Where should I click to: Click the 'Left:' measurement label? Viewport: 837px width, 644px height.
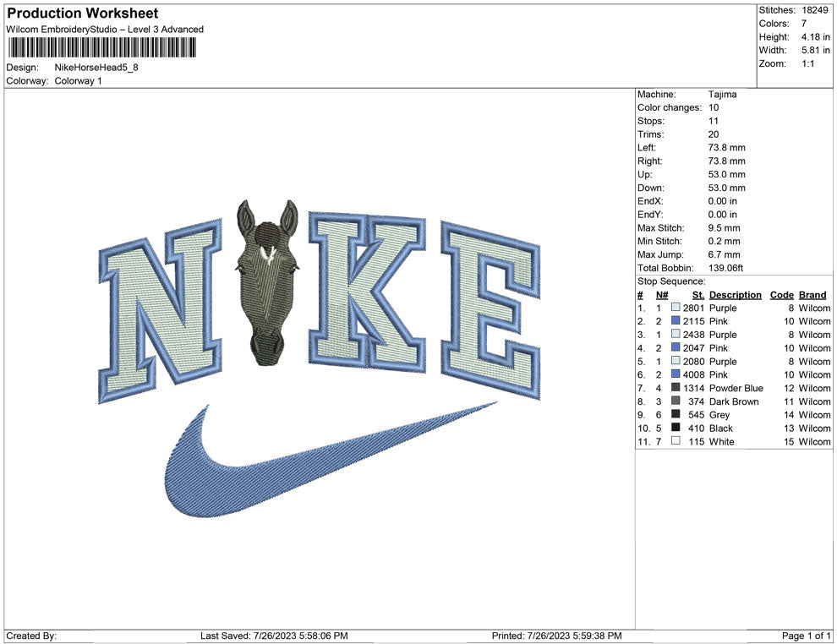647,147
